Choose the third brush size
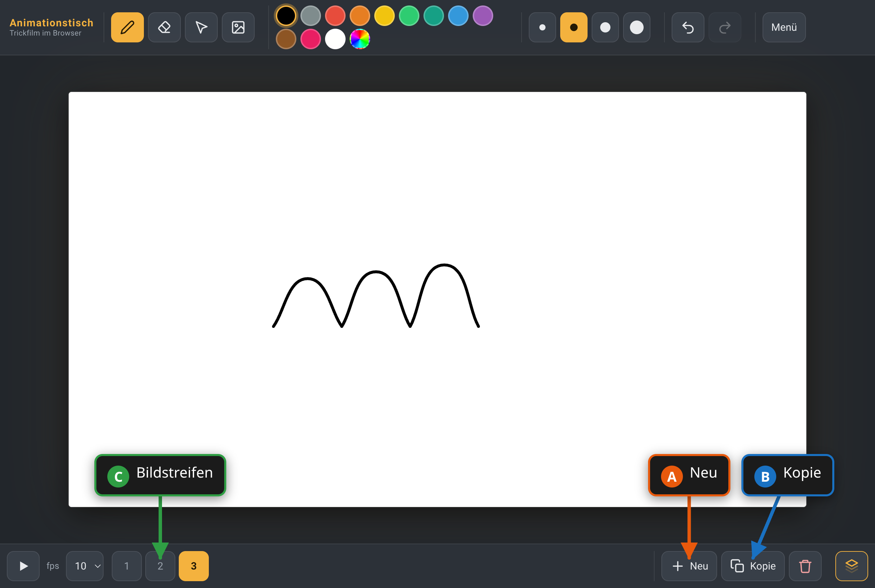This screenshot has width=875, height=588. 605,27
